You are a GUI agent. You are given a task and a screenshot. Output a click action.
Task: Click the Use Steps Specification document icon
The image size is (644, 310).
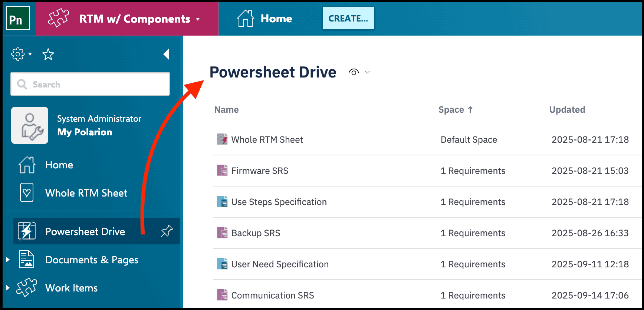[x=222, y=201]
